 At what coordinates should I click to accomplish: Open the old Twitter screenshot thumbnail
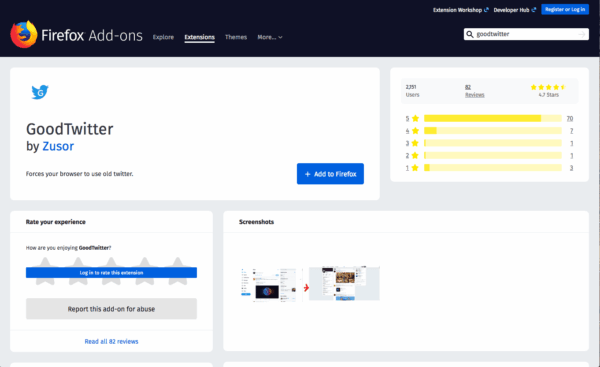pyautogui.click(x=344, y=284)
